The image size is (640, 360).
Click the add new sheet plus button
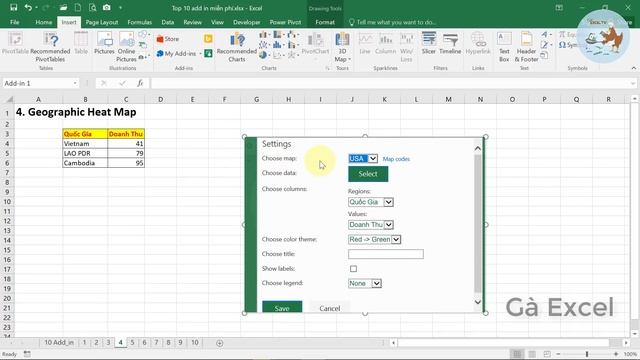tap(220, 343)
